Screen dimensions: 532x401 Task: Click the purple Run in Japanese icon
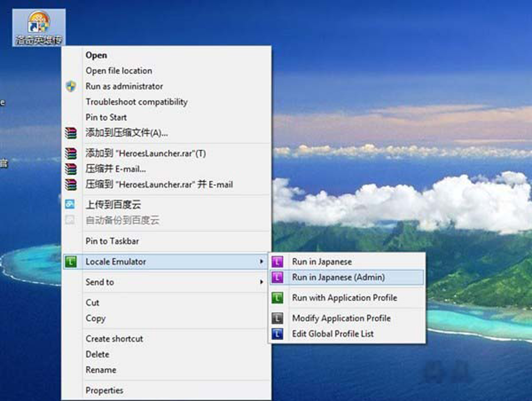(x=277, y=262)
